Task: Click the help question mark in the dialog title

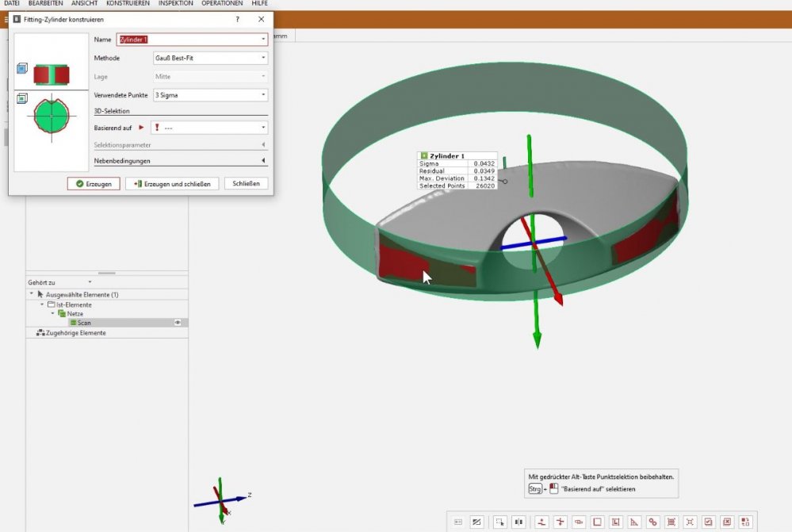Action: [x=238, y=19]
